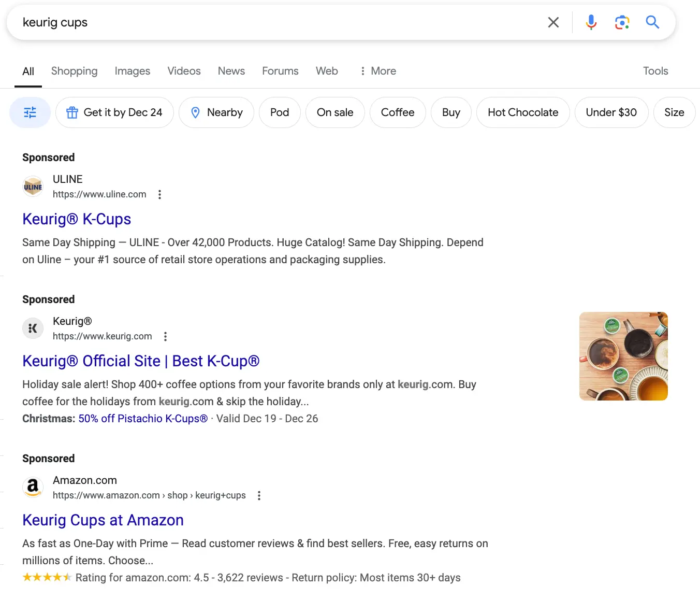Apply the Hot Chocolate filter chip

(x=523, y=112)
